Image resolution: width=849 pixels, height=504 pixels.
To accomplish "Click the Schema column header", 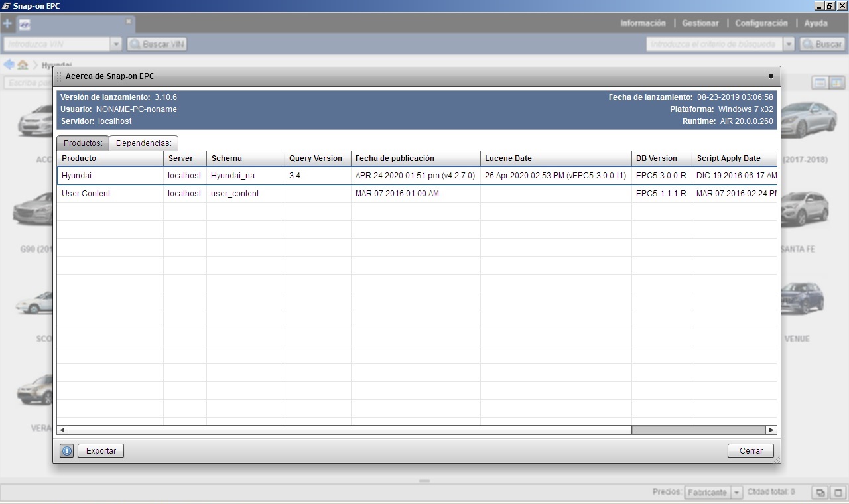I will 245,158.
